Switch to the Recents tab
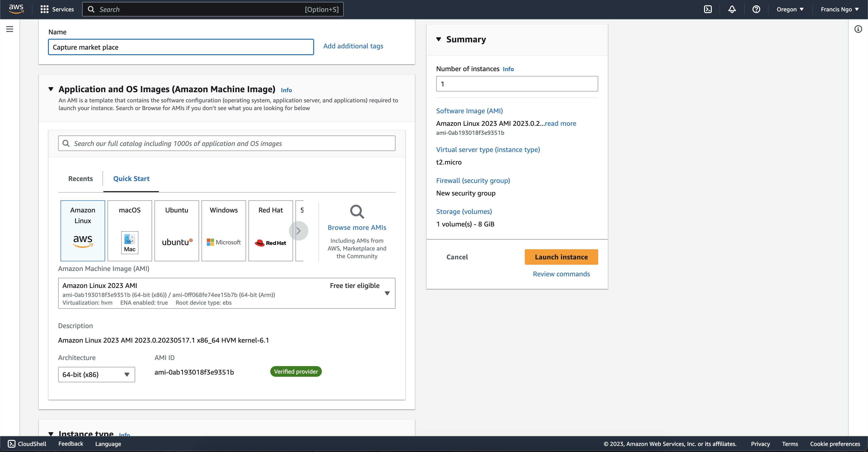 [x=81, y=179]
